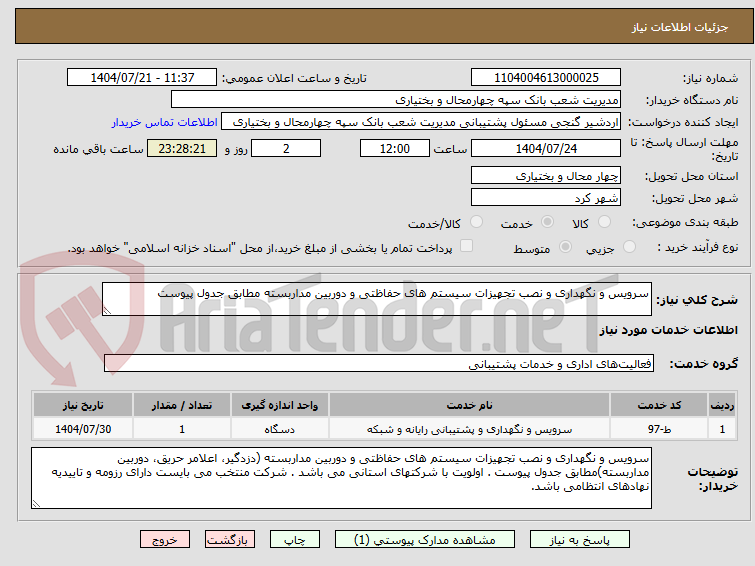Click resize handle of توضیحات خریدار box
Screen dimensions: 755x566
[x=36, y=504]
